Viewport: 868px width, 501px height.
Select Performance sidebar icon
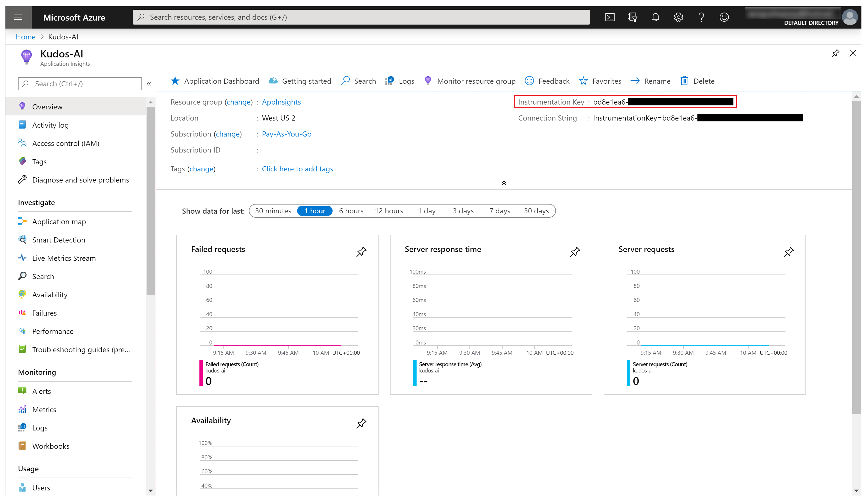tap(22, 331)
